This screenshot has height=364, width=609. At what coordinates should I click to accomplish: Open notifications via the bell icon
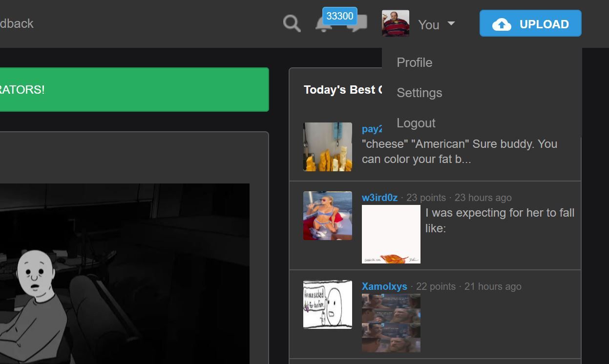322,25
